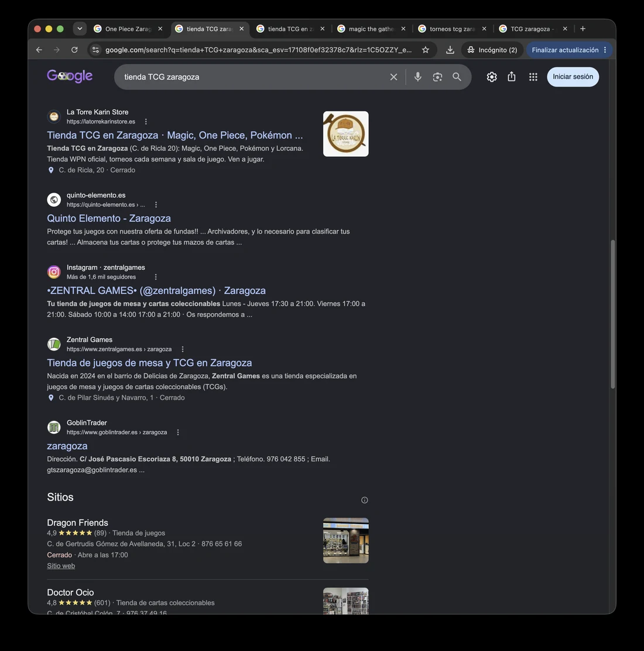Image resolution: width=644 pixels, height=651 pixels.
Task: Click the magnifier search button
Action: tap(457, 77)
